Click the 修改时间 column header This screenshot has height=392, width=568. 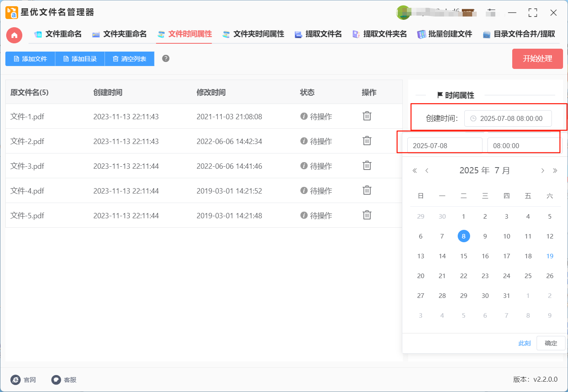[211, 92]
